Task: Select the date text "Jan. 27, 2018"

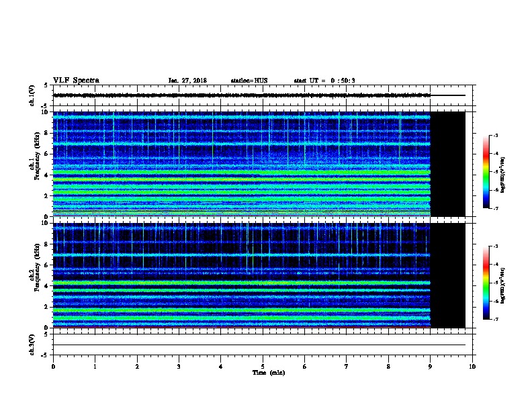Action: [x=187, y=81]
